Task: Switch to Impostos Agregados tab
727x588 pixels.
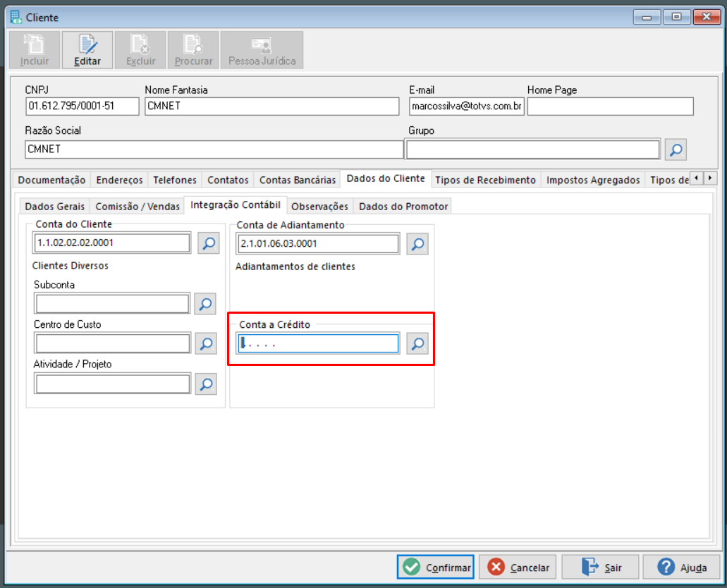Action: (593, 180)
